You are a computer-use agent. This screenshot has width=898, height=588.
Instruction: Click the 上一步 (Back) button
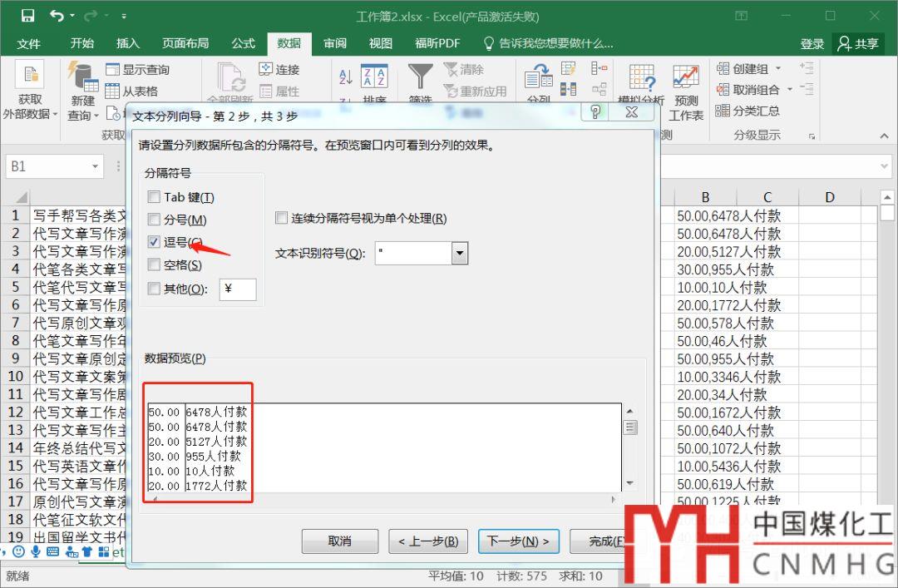click(428, 541)
